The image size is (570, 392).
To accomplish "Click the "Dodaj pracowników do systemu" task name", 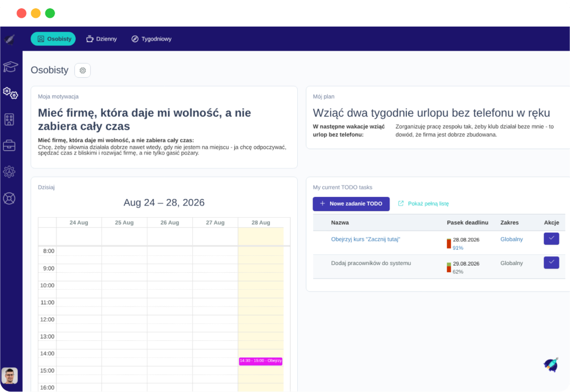I will pyautogui.click(x=371, y=263).
